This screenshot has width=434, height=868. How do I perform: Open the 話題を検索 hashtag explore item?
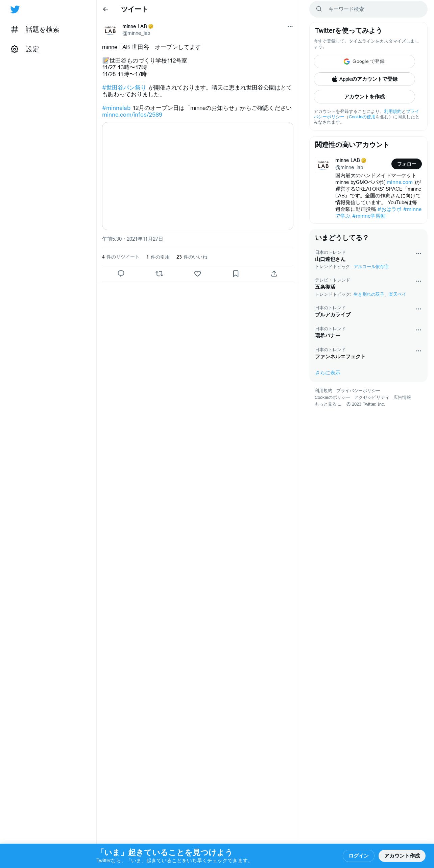pos(35,30)
